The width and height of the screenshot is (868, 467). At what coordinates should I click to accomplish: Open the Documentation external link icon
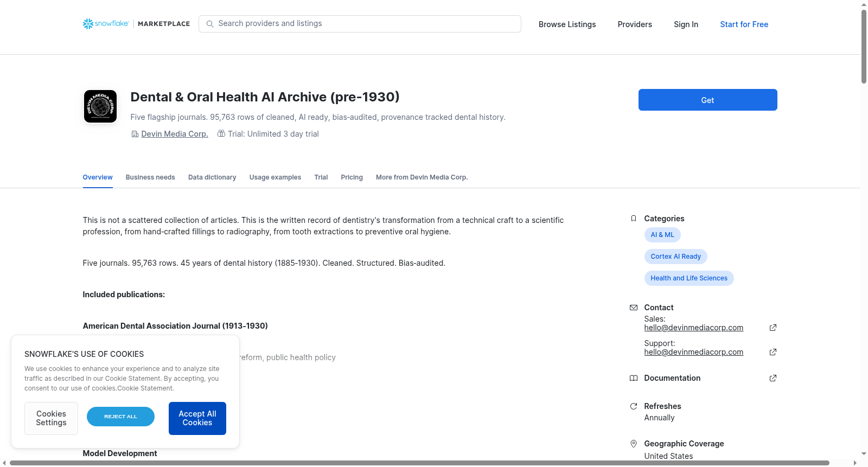pyautogui.click(x=773, y=378)
